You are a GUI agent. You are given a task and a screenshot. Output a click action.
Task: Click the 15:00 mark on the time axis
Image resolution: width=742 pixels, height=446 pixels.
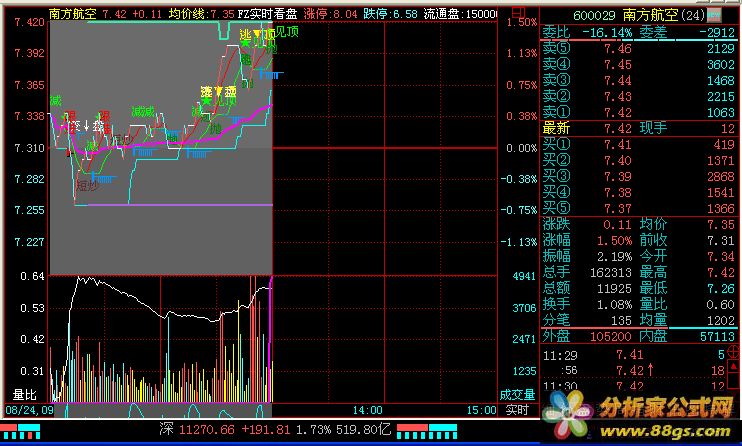coord(482,410)
